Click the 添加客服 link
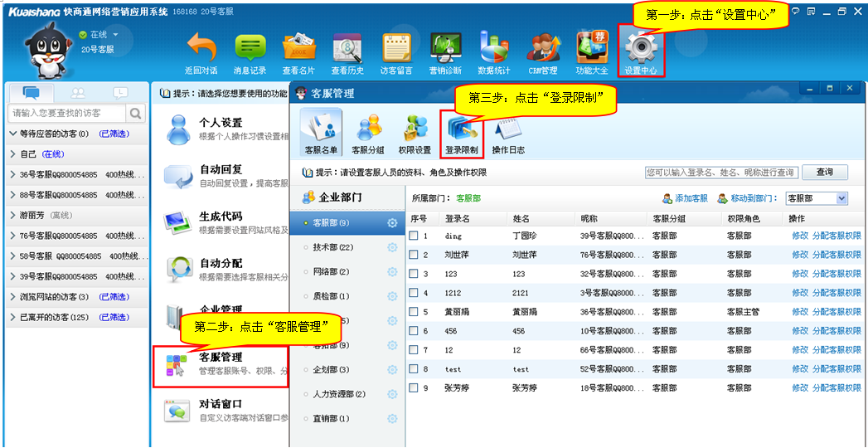Screen dimensions: 868x448 click(685, 199)
